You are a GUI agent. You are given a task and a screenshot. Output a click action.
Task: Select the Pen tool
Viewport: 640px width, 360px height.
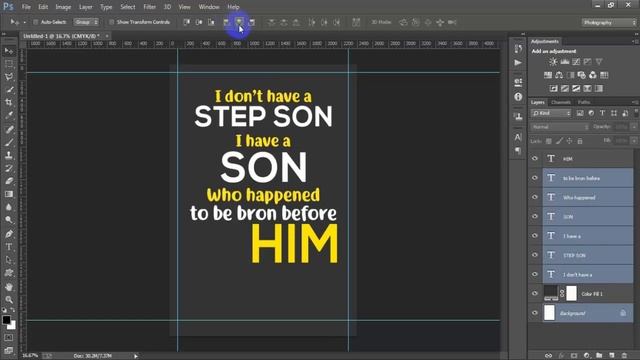point(9,234)
